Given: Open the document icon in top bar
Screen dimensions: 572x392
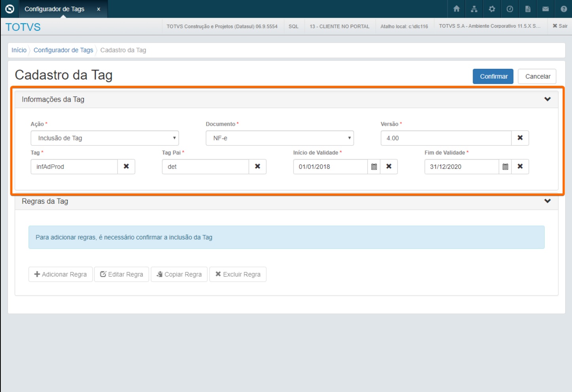Looking at the screenshot, I should click(x=528, y=9).
